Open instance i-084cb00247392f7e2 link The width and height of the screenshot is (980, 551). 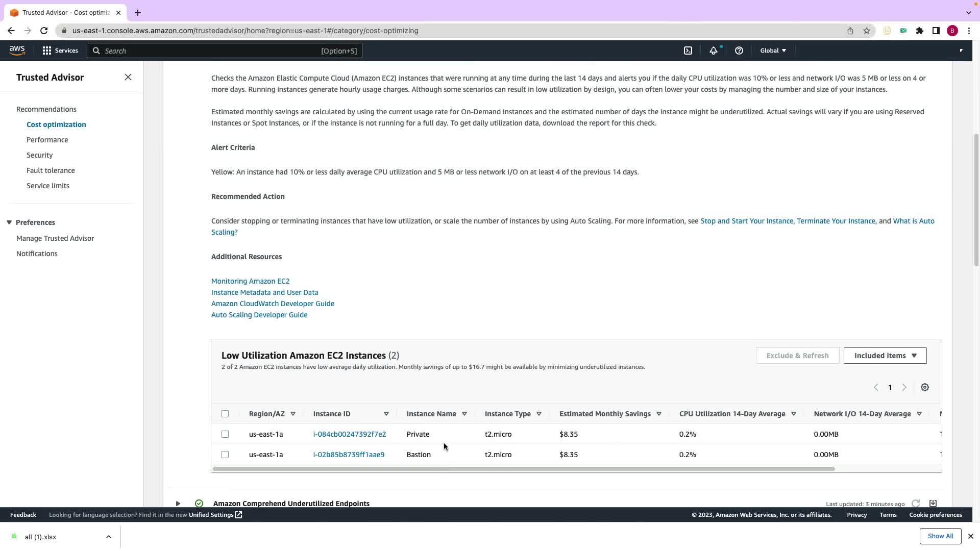[349, 434]
